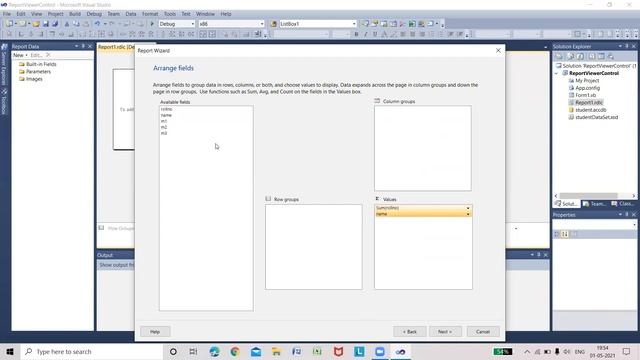The width and height of the screenshot is (640, 360).
Task: Toggle categorized view in Properties panel
Action: pyautogui.click(x=557, y=234)
